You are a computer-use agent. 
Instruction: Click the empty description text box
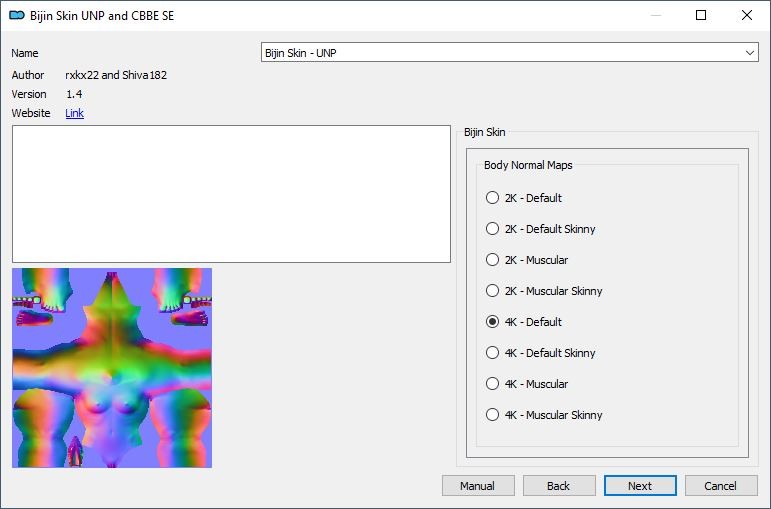click(x=232, y=194)
